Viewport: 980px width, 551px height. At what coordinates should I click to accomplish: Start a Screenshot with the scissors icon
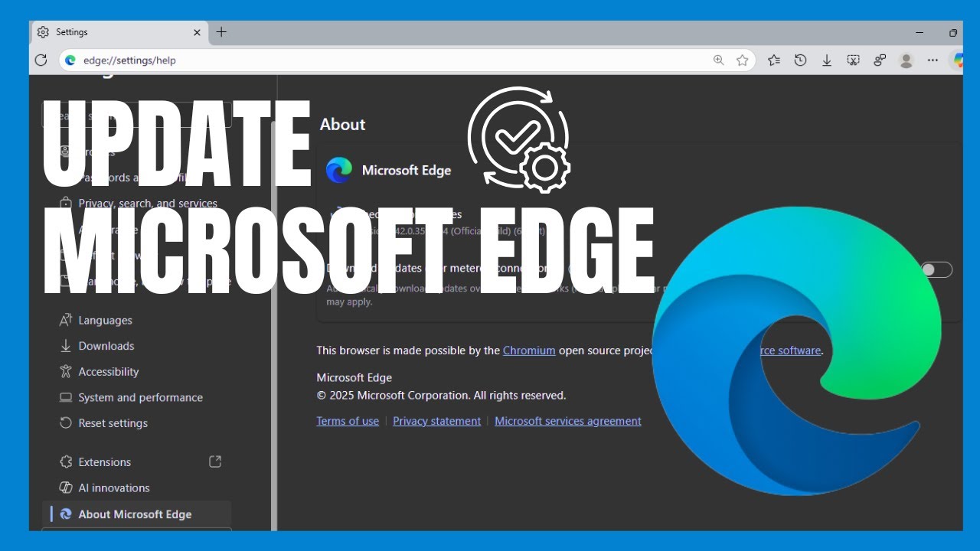point(853,60)
